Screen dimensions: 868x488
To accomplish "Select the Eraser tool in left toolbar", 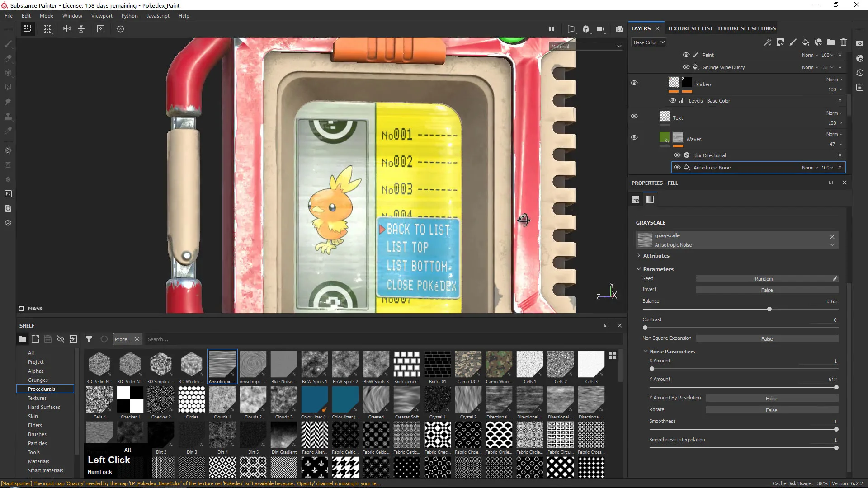I will (8, 58).
